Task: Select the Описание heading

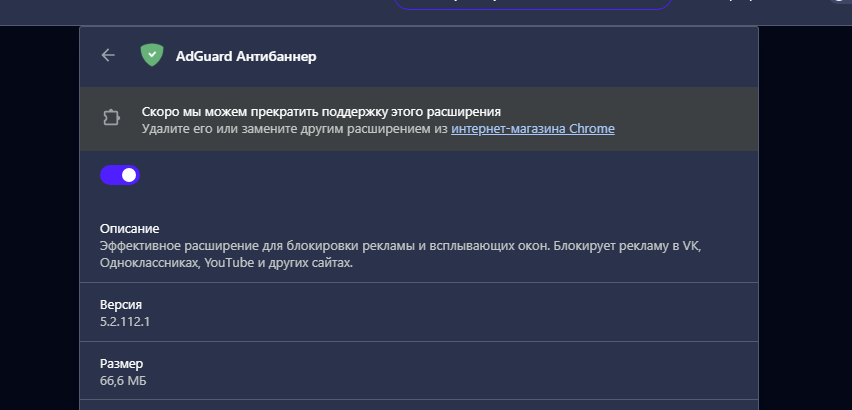Action: coord(130,229)
